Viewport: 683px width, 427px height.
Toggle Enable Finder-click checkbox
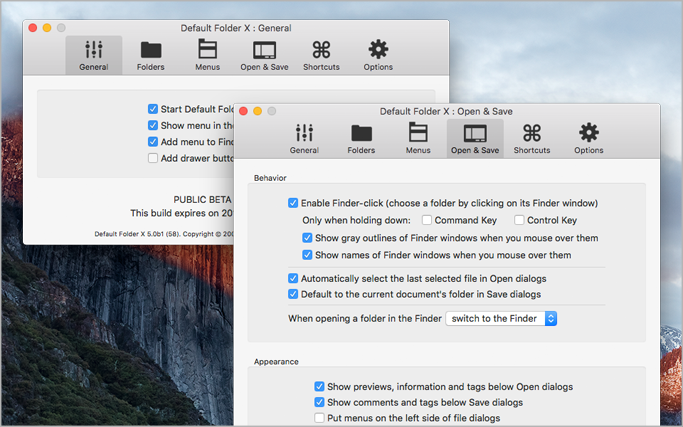point(293,203)
